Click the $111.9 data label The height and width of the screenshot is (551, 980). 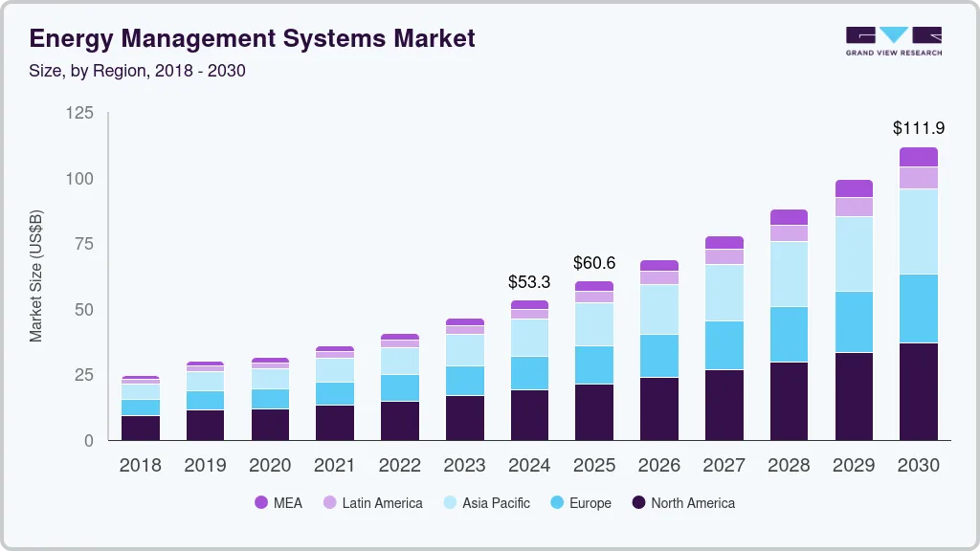[x=919, y=127]
